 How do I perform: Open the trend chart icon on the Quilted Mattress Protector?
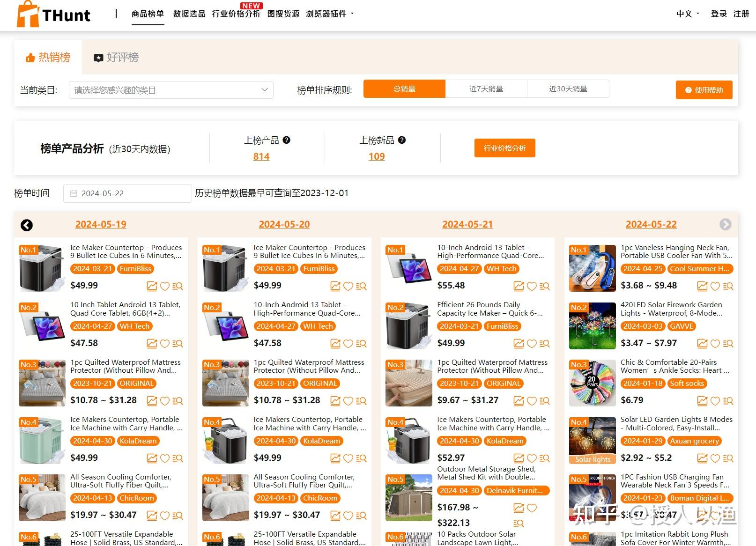coord(152,401)
